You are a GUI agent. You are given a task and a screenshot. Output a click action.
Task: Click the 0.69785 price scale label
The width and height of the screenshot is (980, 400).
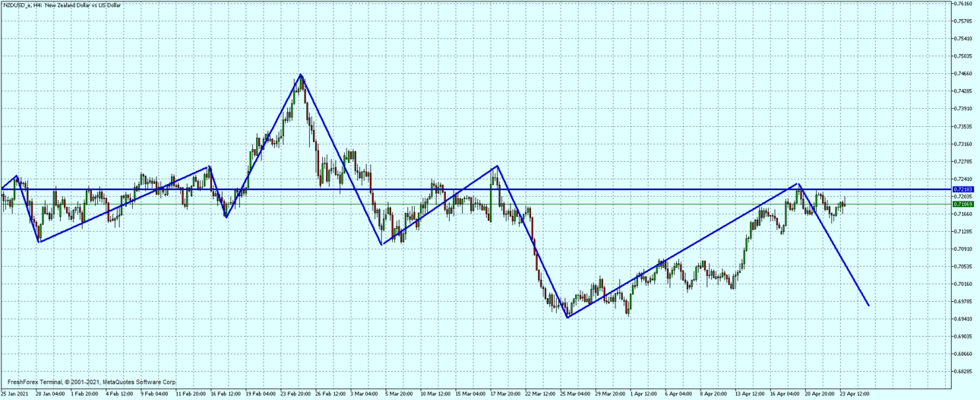click(x=963, y=301)
